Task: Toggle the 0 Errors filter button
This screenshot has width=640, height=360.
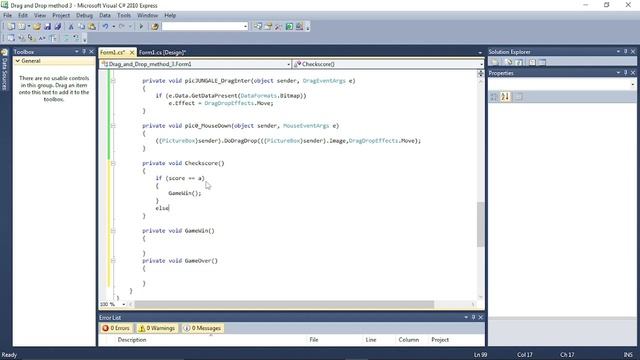Action: [x=116, y=328]
